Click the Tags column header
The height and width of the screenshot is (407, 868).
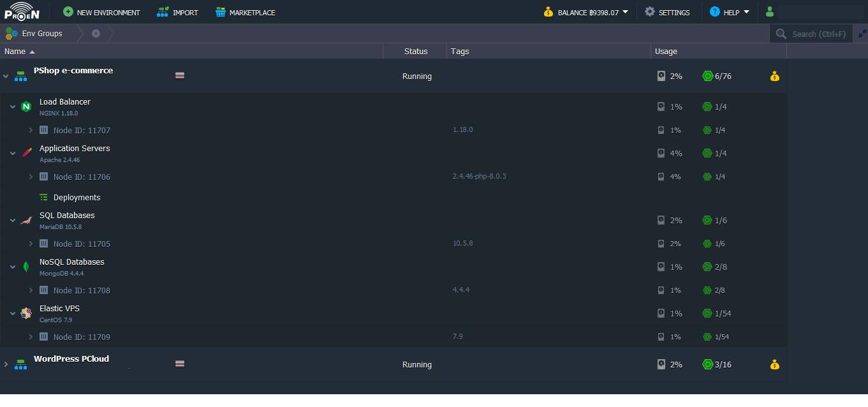tap(548, 51)
